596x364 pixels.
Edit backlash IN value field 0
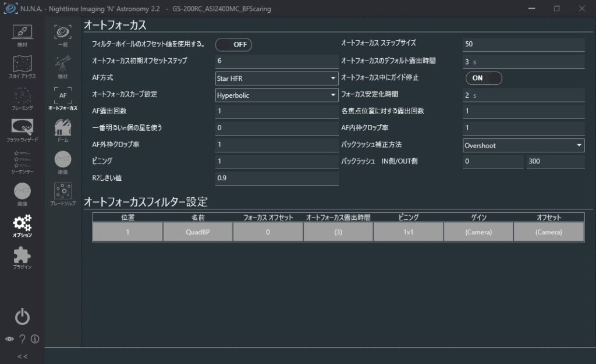493,161
